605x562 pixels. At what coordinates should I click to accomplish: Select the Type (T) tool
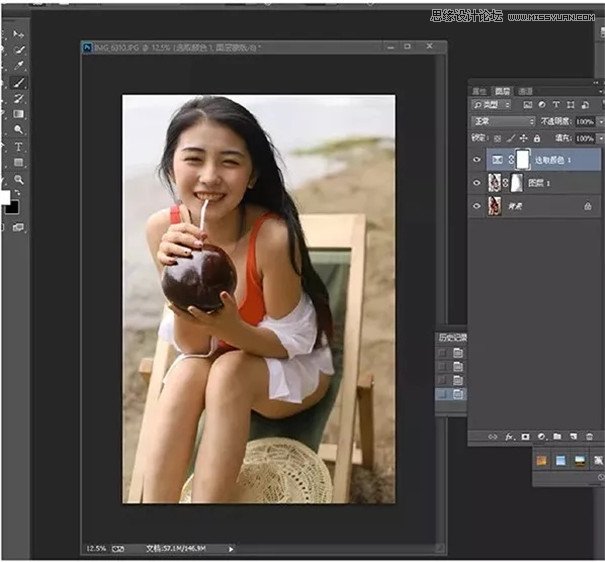(18, 147)
